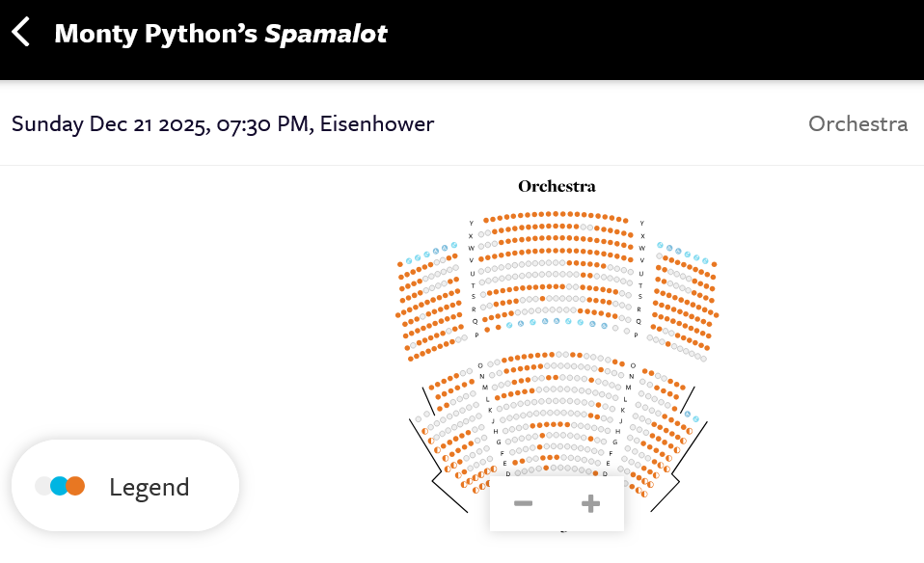Click the Orchestra heading above the seat map
This screenshot has width=924, height=563.
(557, 186)
